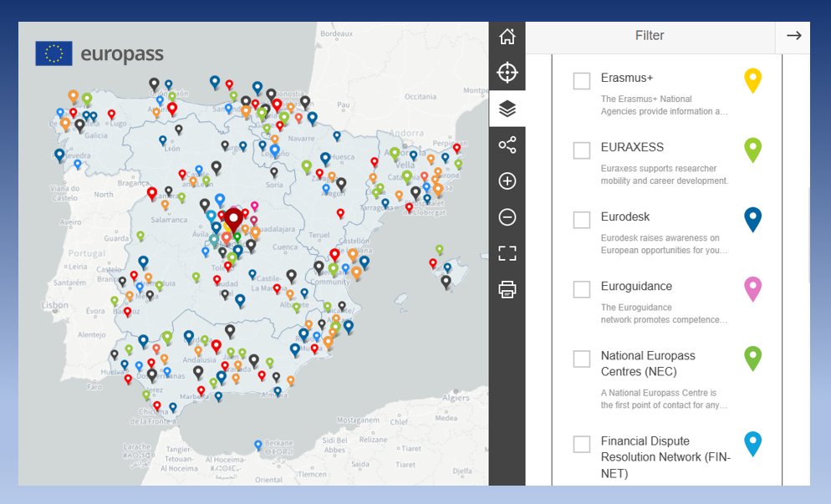Click the light blue FIN-NET pin icon
Viewport: 831px width, 504px height.
pyautogui.click(x=752, y=443)
